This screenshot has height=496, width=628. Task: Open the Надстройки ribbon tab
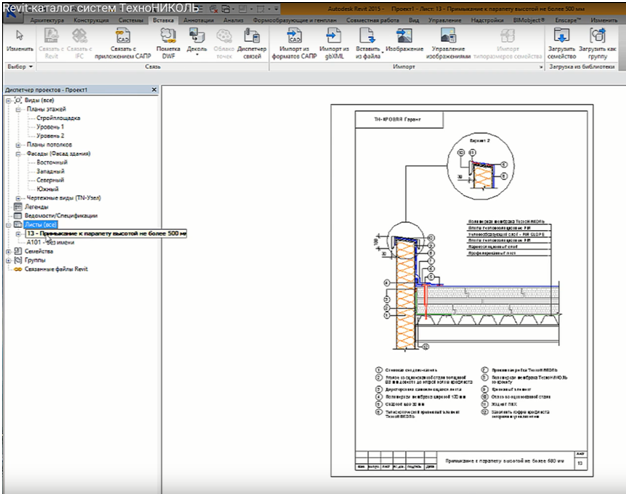click(487, 20)
